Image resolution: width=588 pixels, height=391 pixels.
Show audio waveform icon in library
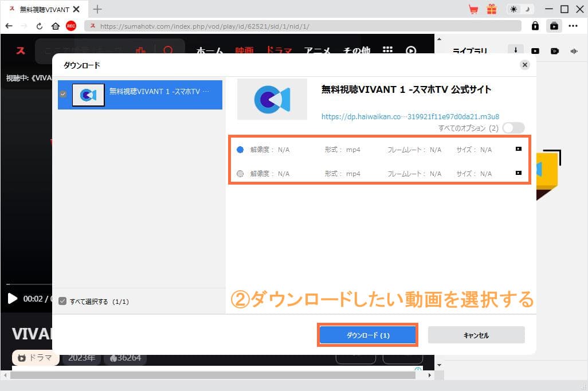[x=574, y=50]
